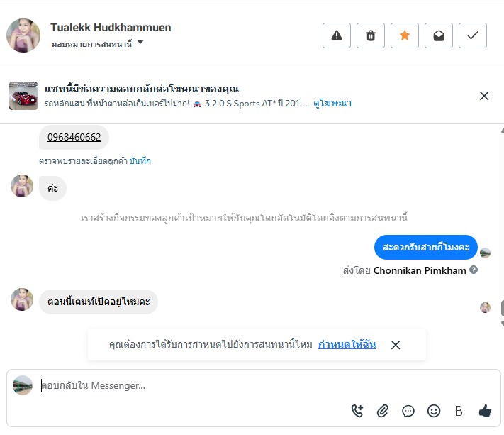
Task: Dismiss the ad reply banner
Action: pos(484,96)
